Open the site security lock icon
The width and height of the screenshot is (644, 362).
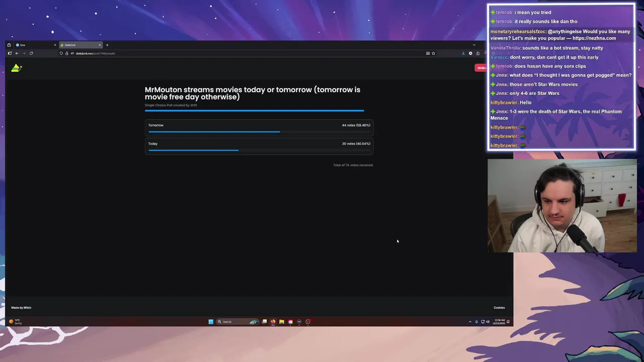coord(66,53)
